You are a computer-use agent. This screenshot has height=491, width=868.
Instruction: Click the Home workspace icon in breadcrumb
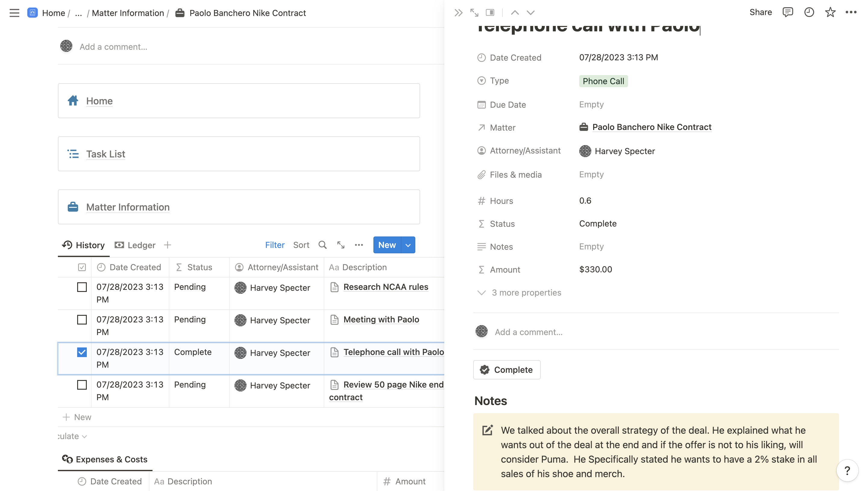[x=32, y=13]
